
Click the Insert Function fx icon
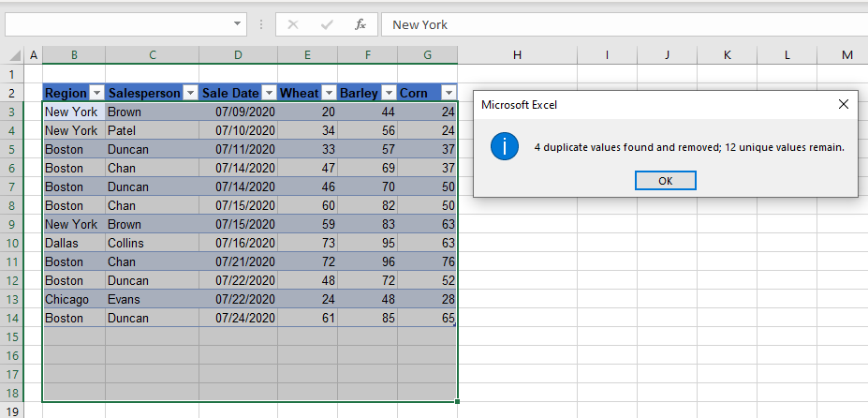point(360,24)
